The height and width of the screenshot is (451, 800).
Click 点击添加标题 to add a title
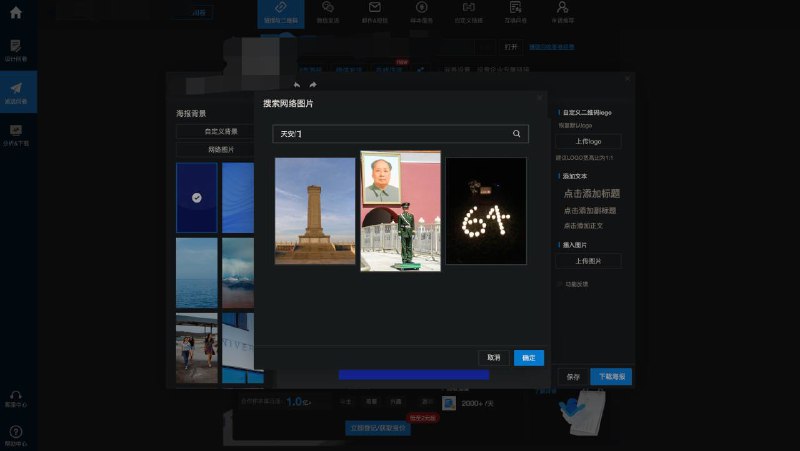(x=591, y=193)
